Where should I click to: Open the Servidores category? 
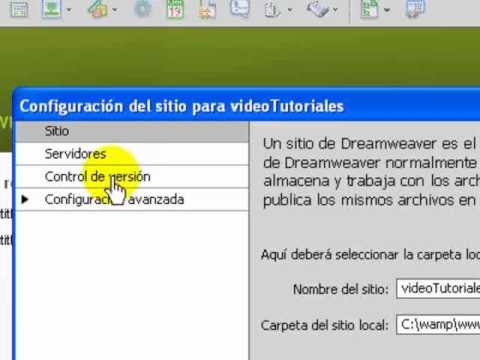click(x=132, y=154)
